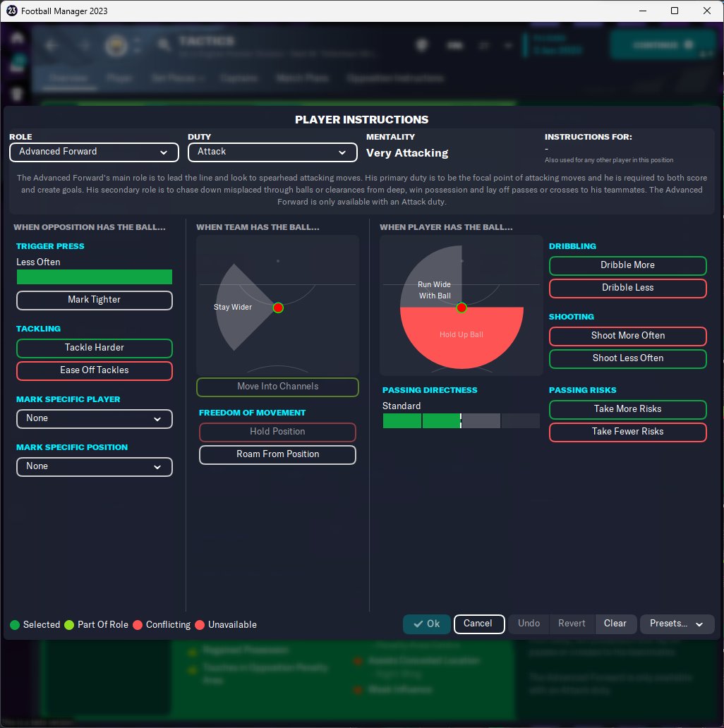This screenshot has width=724, height=728.
Task: Click the 'Part Of Role' legend entry
Action: (97, 624)
